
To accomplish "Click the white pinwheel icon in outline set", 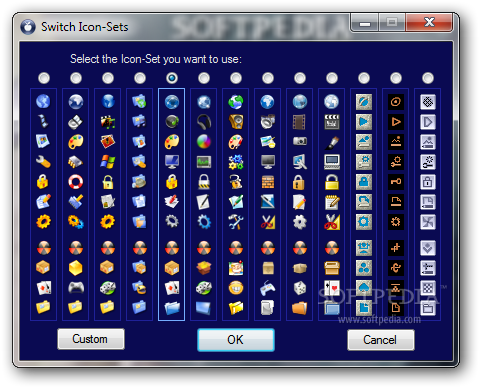I will tap(428, 222).
